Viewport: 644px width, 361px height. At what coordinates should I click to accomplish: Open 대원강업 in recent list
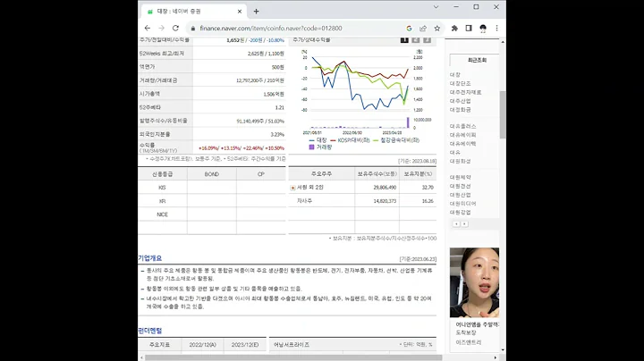pos(461,213)
